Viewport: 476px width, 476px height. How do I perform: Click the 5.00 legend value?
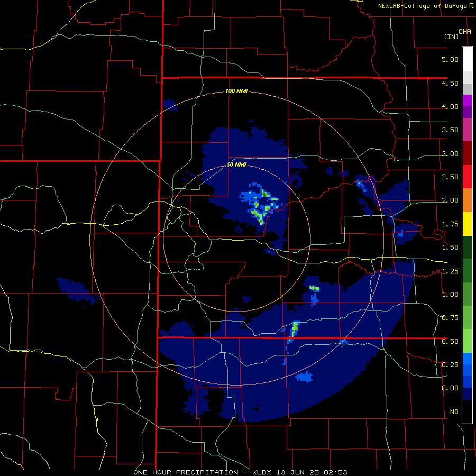point(450,59)
